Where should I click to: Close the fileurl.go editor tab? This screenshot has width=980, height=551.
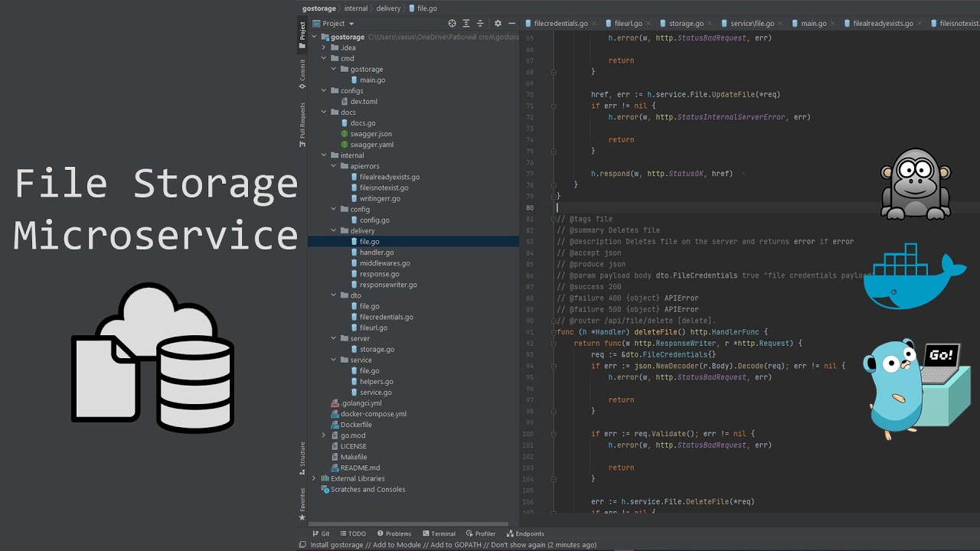pos(649,24)
